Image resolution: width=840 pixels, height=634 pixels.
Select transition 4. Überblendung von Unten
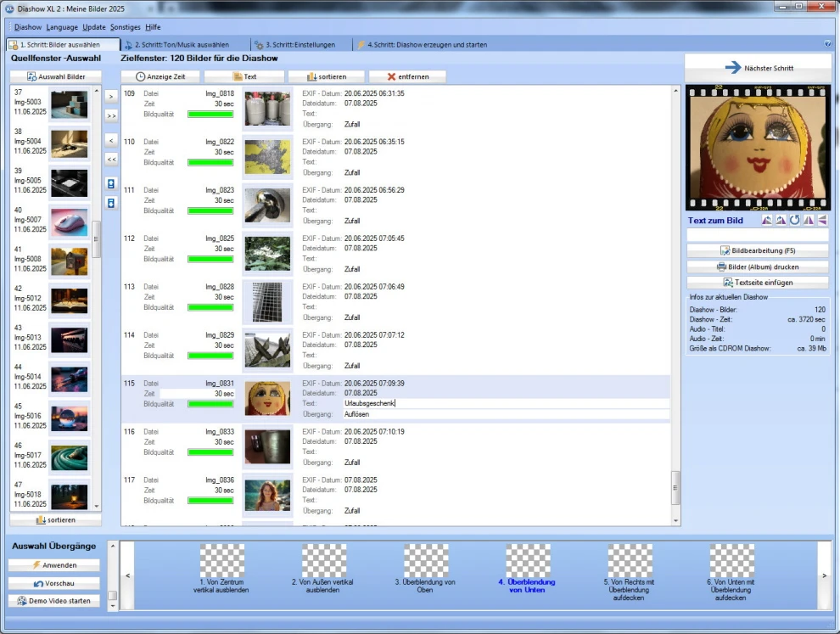(x=528, y=569)
